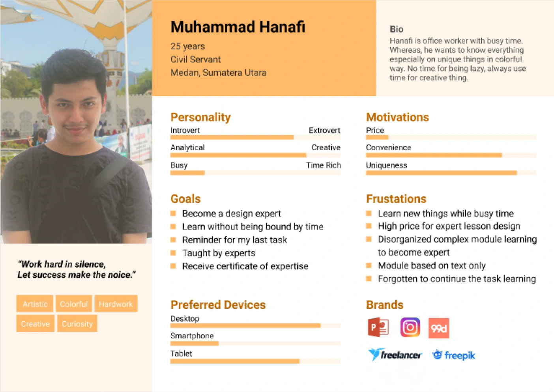Click the Desktop preferred device bar
554x392 pixels.
255,326
